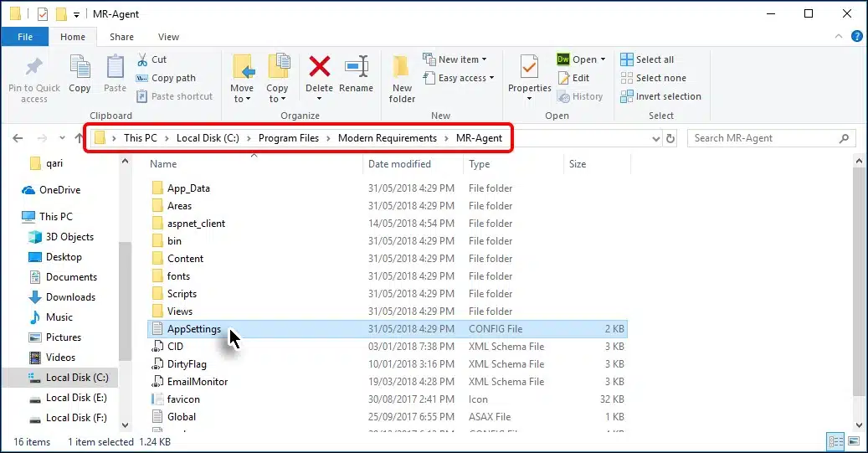Click Invert selection in the ribbon

point(660,96)
